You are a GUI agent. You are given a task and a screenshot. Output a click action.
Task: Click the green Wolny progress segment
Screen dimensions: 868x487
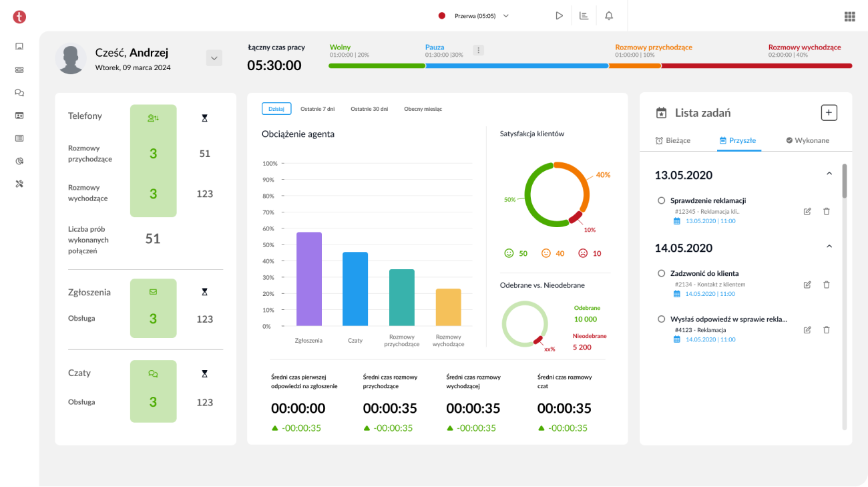point(377,65)
